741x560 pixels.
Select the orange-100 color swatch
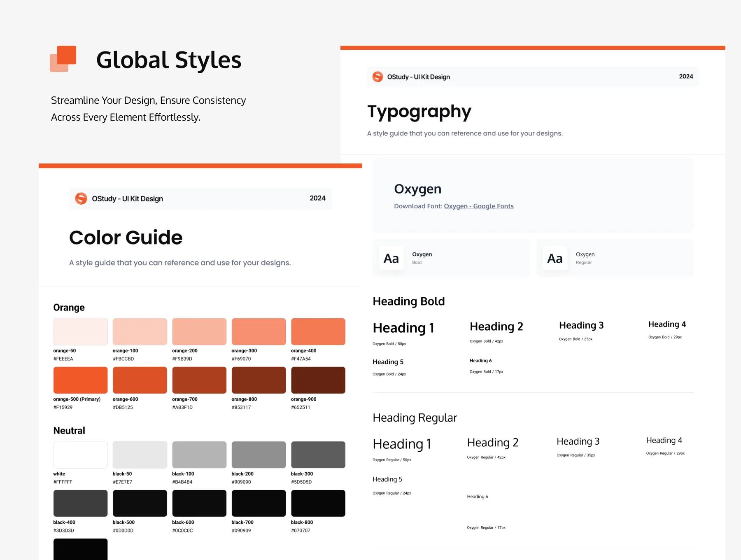(140, 331)
